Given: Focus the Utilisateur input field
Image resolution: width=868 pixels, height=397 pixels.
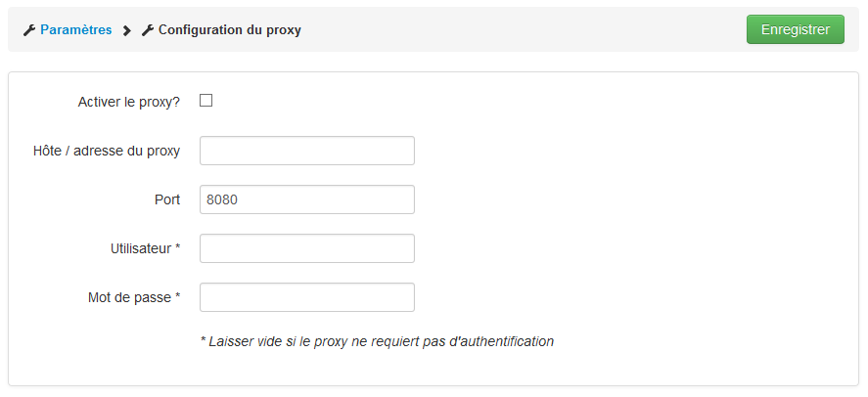Looking at the screenshot, I should (x=307, y=248).
